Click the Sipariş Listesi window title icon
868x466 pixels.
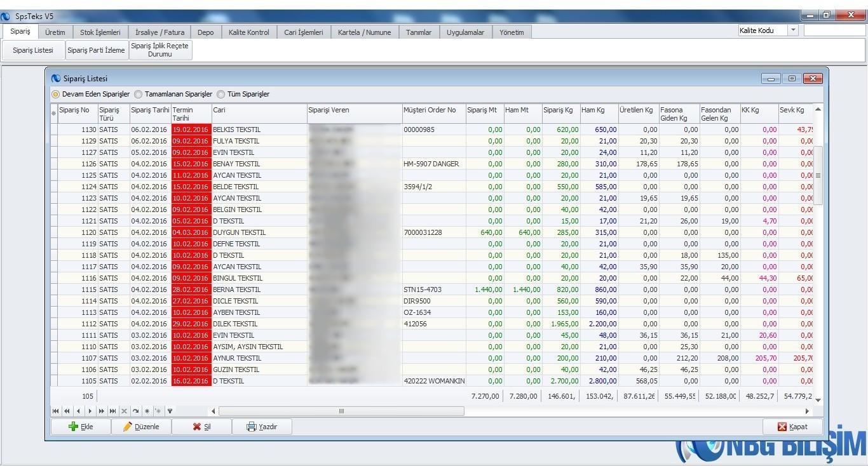click(x=56, y=79)
